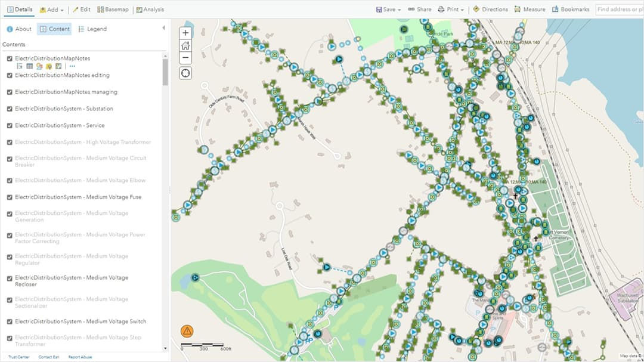Open Filter options for ElectricDistributionMapNotes
The image size is (644, 362).
[x=49, y=66]
